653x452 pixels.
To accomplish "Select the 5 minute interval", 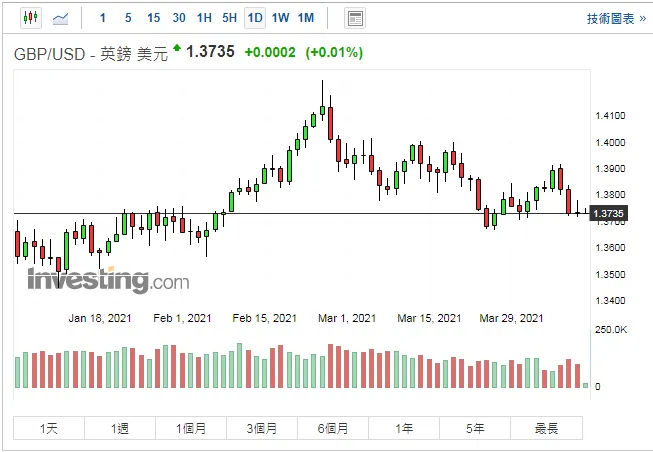I will point(128,18).
